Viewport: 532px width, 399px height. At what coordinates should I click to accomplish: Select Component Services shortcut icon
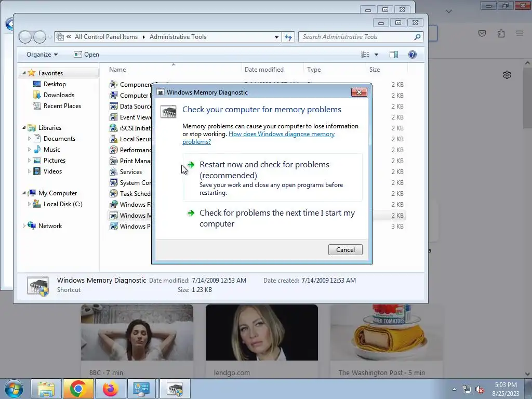click(x=113, y=85)
